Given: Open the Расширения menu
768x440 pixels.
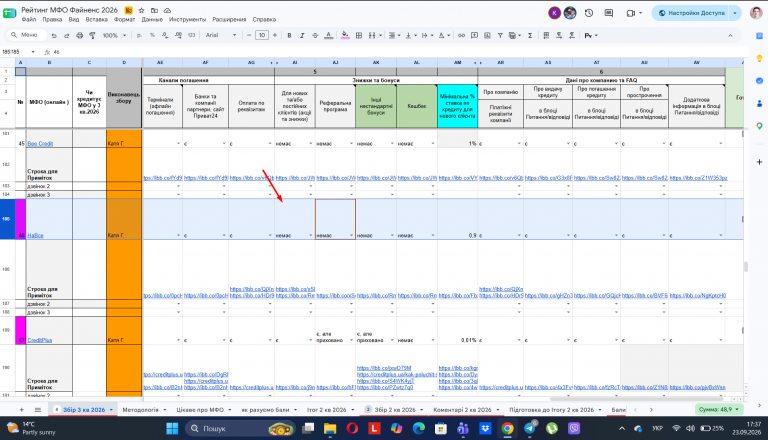Looking at the screenshot, I should [229, 20].
